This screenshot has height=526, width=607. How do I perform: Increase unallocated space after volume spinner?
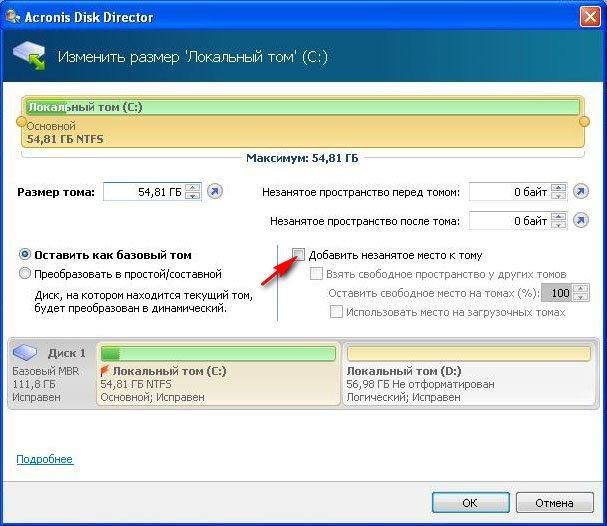pyautogui.click(x=558, y=217)
